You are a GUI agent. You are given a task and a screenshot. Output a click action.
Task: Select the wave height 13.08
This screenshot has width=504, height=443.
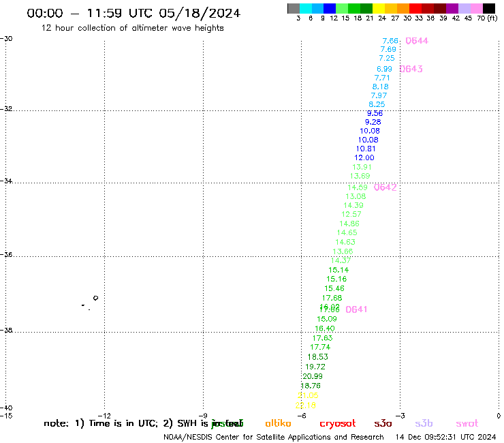pyautogui.click(x=356, y=196)
